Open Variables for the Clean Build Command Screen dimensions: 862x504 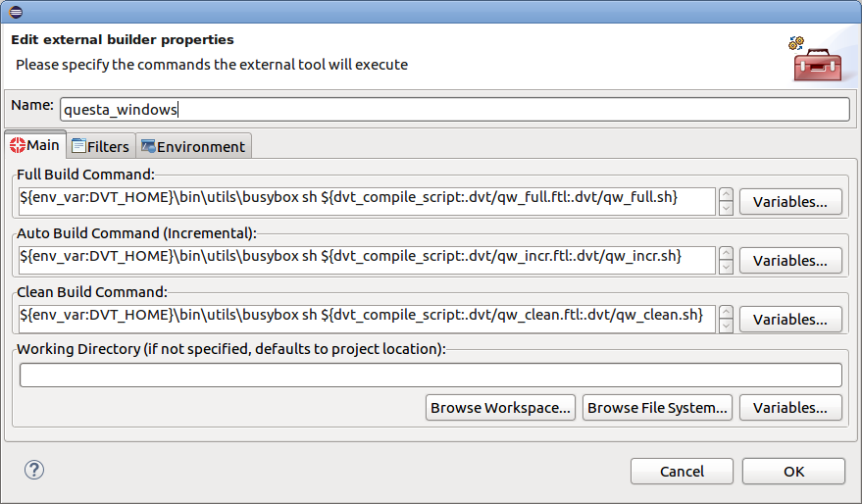coord(790,320)
